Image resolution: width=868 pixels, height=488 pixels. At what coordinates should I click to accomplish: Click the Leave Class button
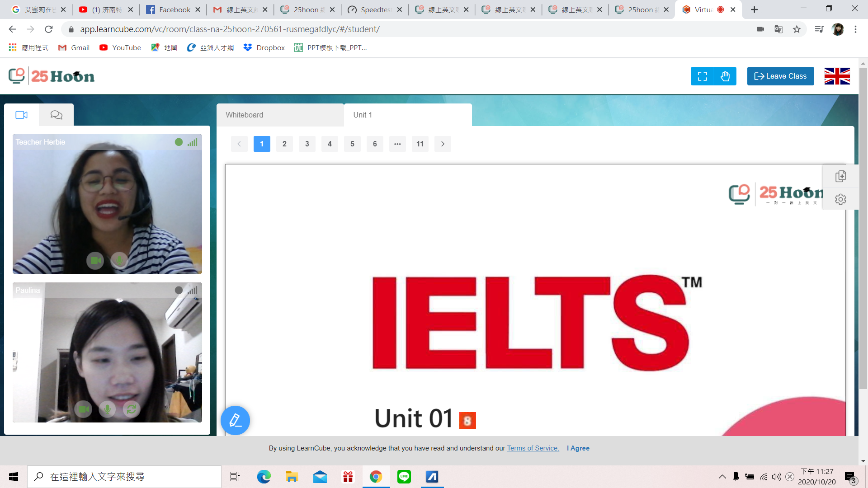[780, 76]
